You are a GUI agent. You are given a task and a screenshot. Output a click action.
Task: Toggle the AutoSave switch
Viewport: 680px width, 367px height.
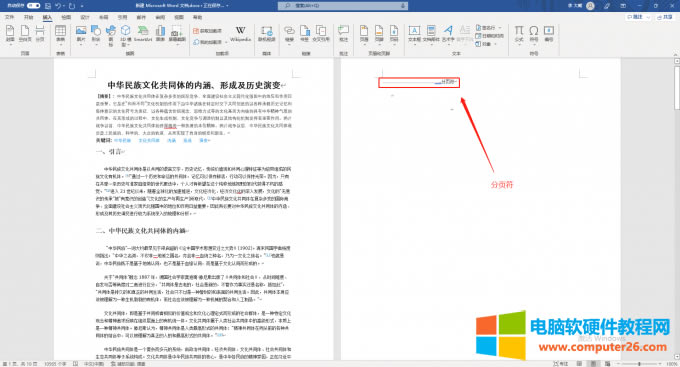pos(33,6)
